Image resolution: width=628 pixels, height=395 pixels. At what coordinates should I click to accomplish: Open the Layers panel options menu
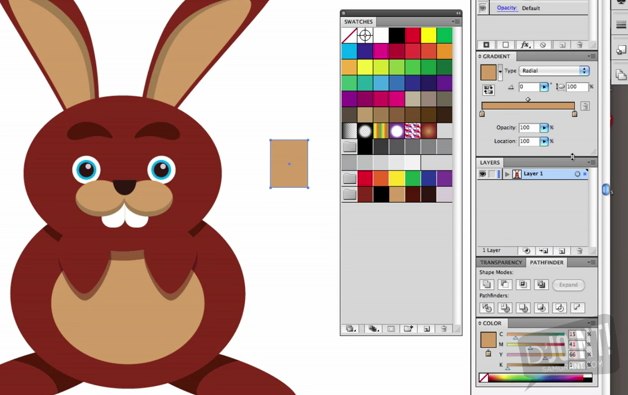(x=591, y=162)
